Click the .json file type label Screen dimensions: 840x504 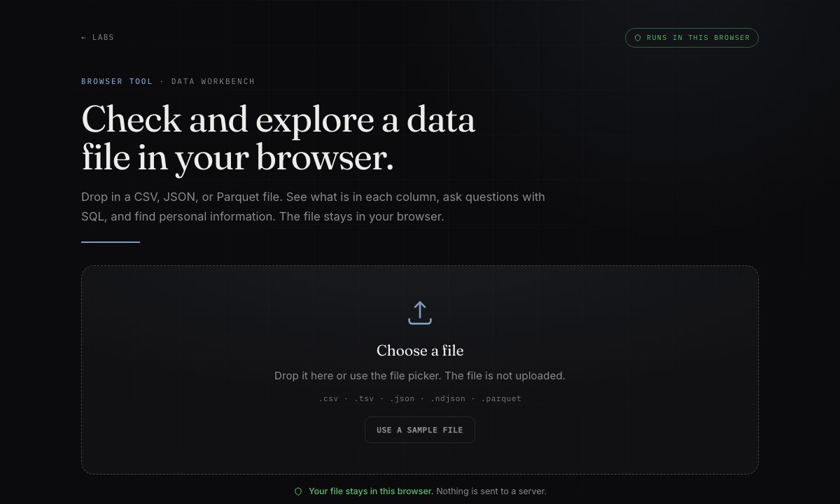(402, 398)
